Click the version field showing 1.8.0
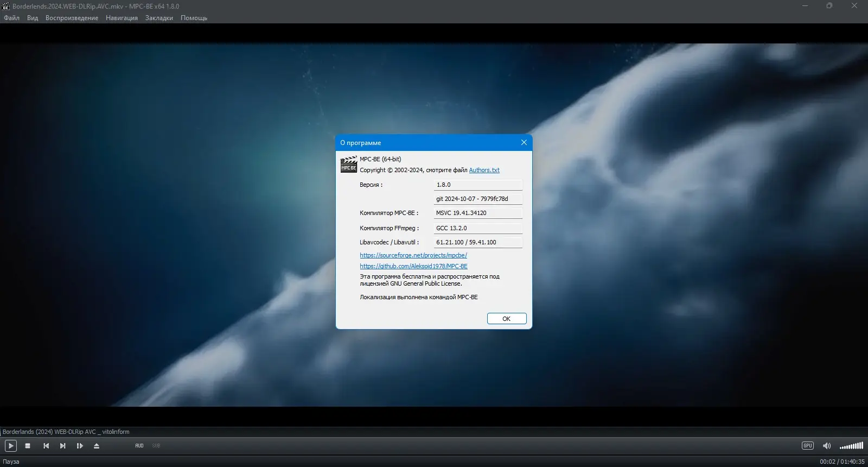This screenshot has height=467, width=868. coord(478,185)
